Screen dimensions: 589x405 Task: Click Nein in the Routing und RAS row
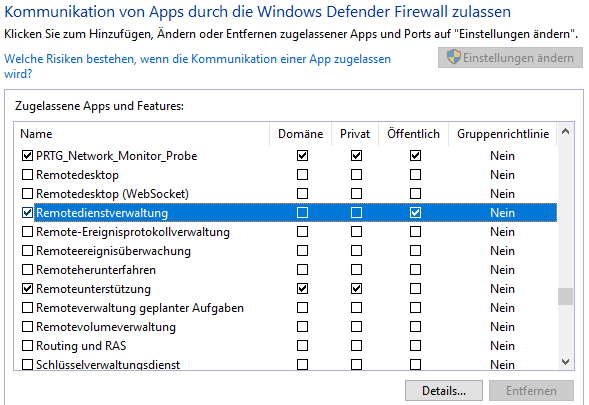pos(502,346)
